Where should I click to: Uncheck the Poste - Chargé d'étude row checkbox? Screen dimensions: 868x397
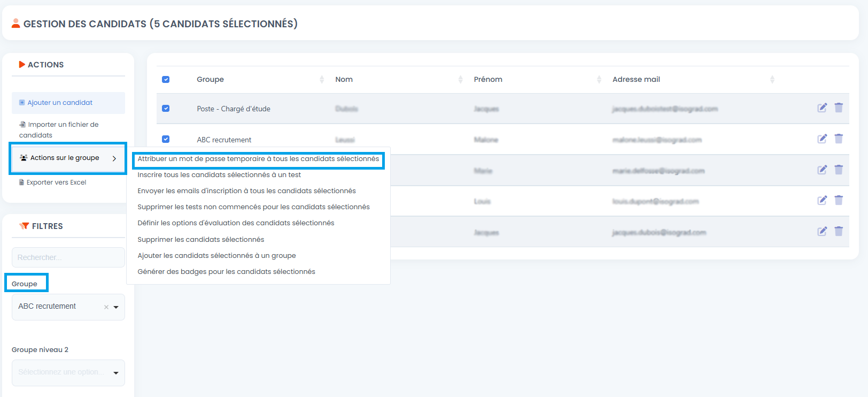click(x=166, y=108)
